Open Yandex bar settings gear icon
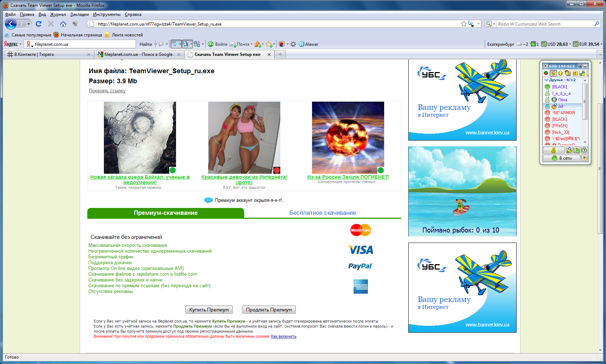606x364 pixels. tap(293, 44)
